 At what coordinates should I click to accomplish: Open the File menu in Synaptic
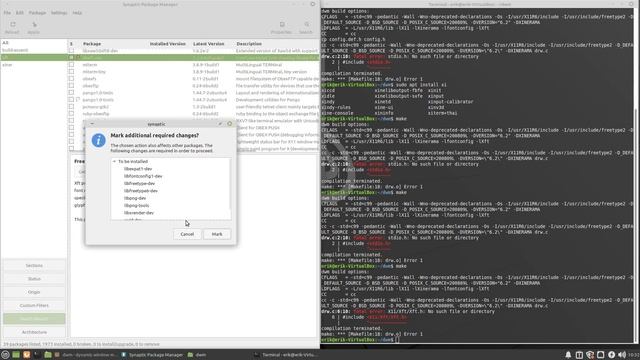pos(7,13)
